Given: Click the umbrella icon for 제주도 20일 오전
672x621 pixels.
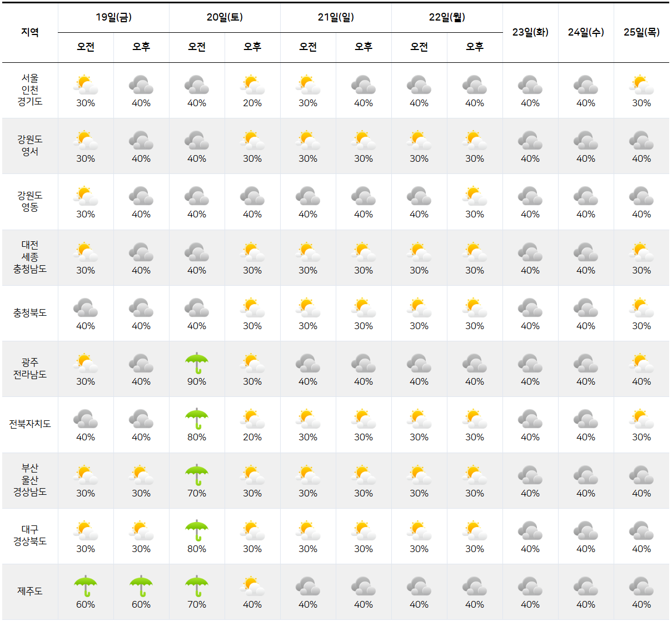Looking at the screenshot, I should click(x=197, y=587).
